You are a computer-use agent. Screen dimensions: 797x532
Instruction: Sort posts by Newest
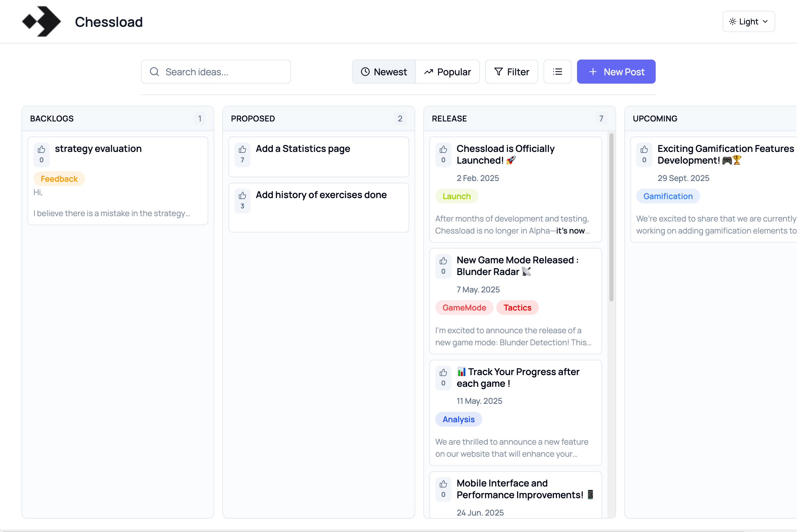tap(384, 72)
